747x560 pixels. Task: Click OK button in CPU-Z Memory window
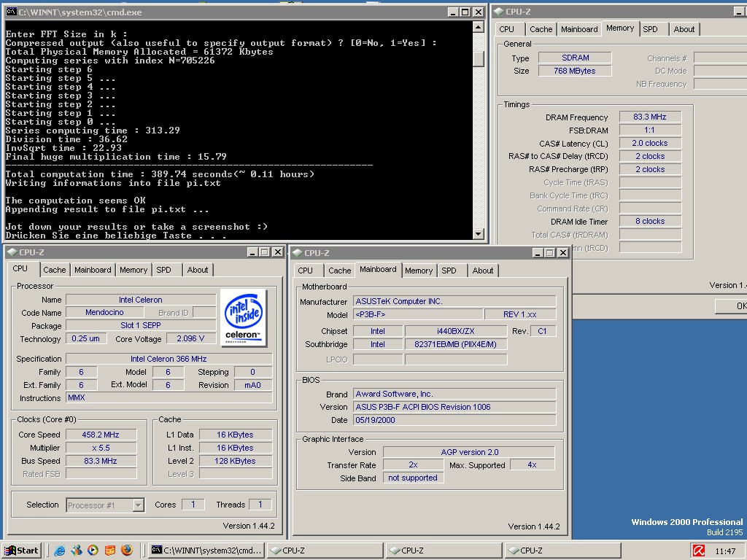[731, 306]
